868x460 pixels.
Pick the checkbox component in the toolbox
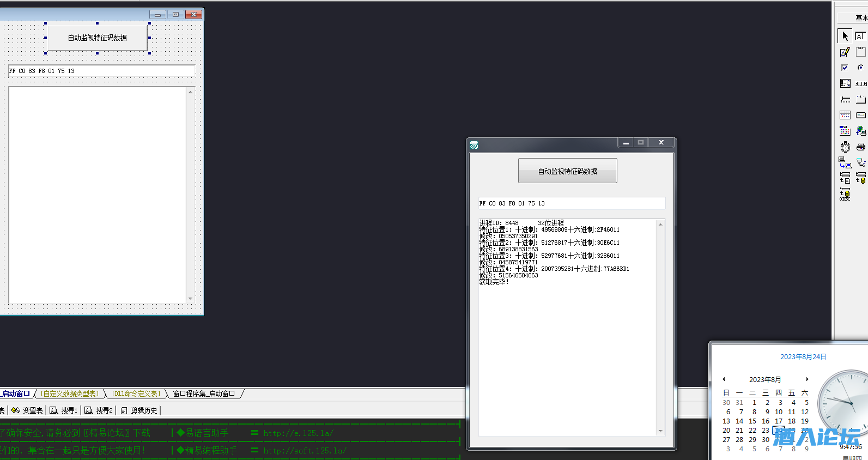845,68
